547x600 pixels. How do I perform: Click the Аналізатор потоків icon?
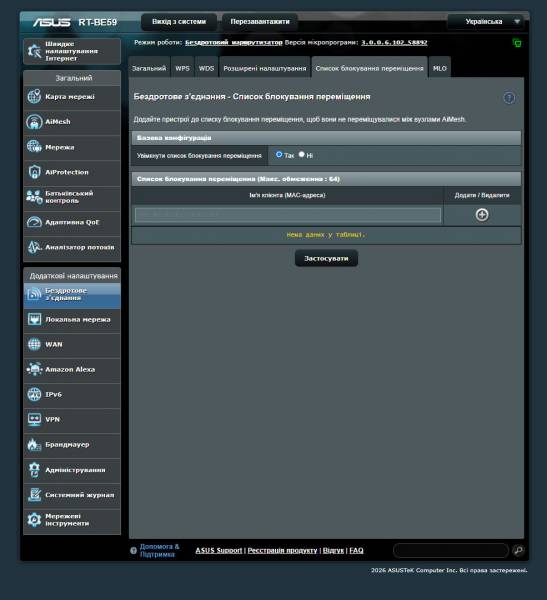tap(34, 247)
